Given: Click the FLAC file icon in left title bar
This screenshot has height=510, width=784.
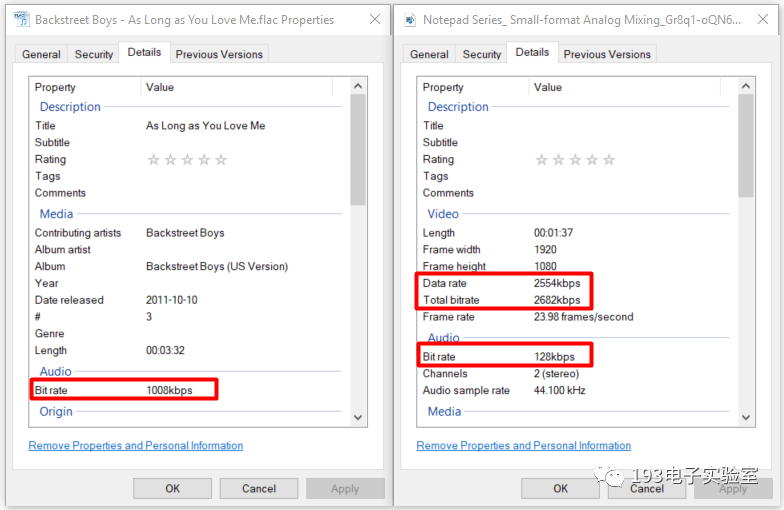Looking at the screenshot, I should pos(22,19).
